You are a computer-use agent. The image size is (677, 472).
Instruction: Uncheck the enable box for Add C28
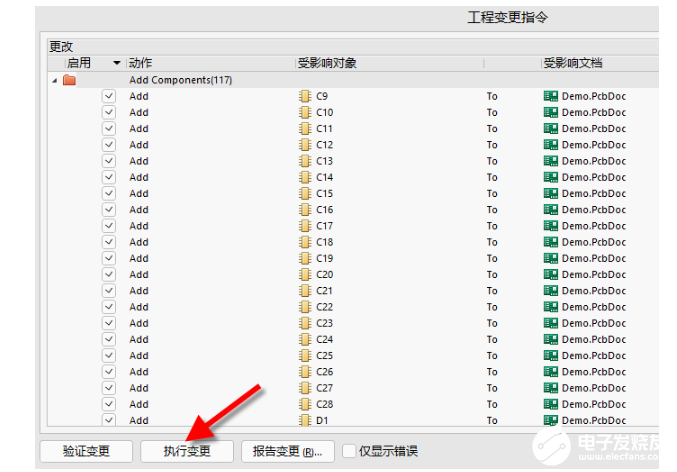click(109, 404)
